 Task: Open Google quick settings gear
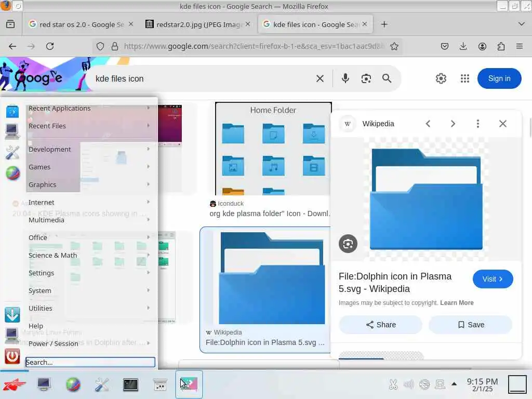point(441,78)
